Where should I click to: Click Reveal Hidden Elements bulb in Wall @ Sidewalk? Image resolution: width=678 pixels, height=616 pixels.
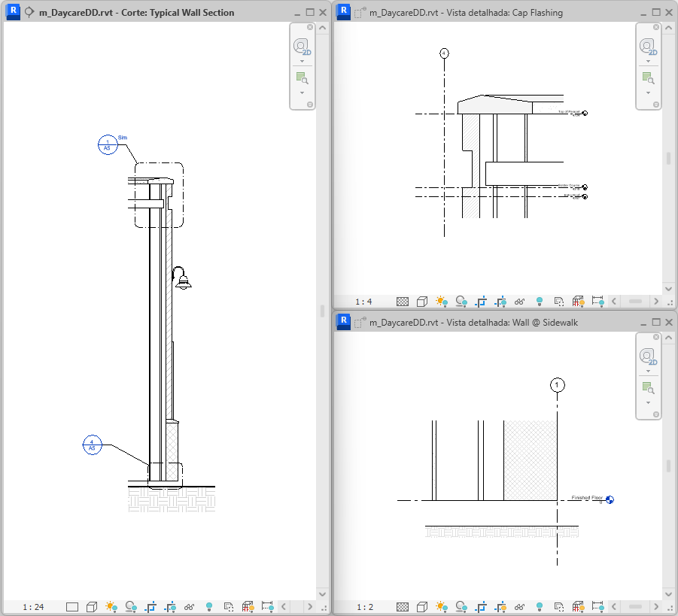(540, 607)
